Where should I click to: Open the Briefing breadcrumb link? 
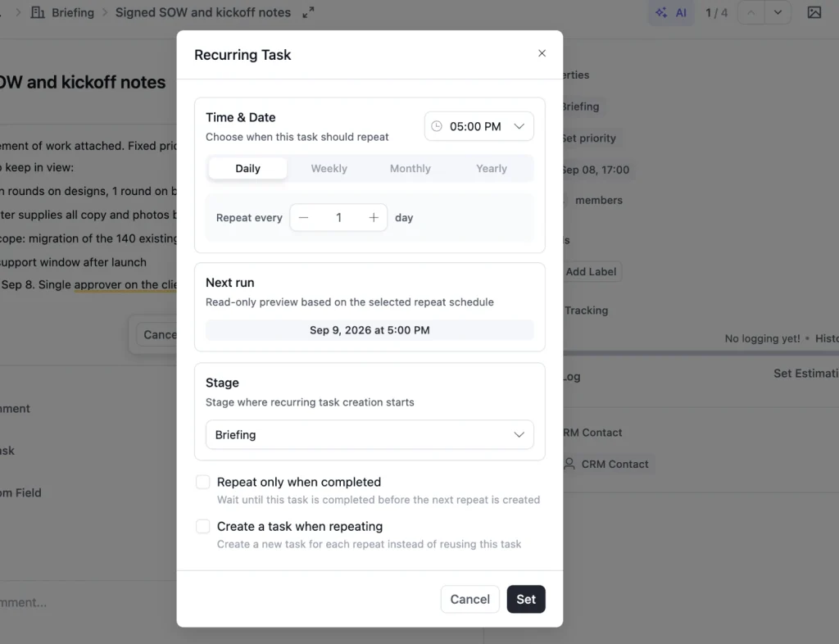click(x=73, y=12)
